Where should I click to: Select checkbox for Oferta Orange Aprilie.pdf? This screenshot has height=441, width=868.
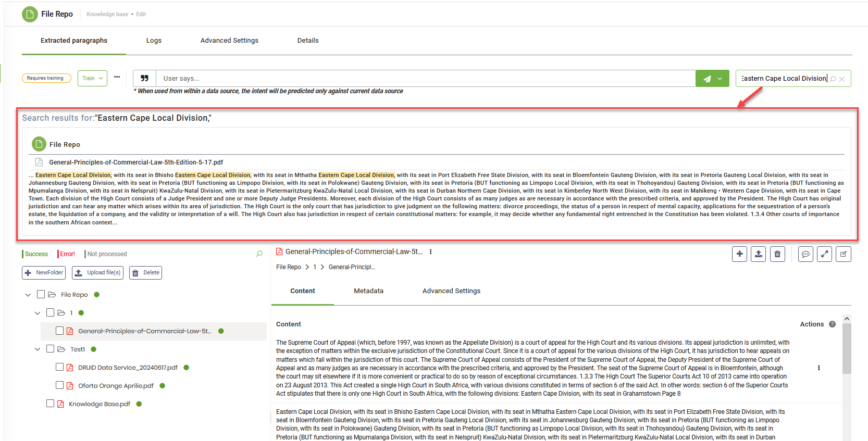click(x=59, y=385)
